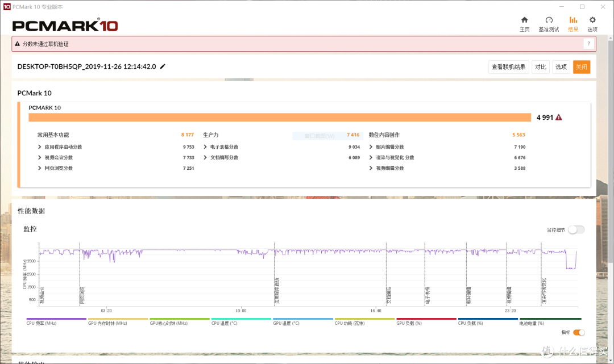Click the 性能数据 section heading
The width and height of the screenshot is (614, 364).
[x=31, y=211]
